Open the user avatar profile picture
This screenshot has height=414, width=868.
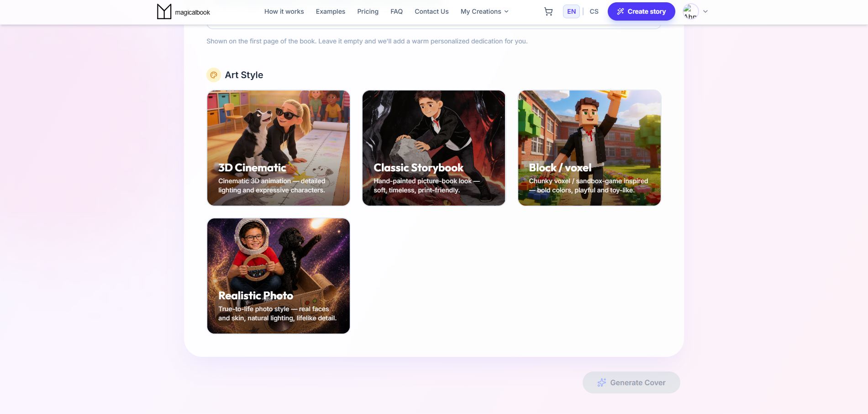point(691,11)
